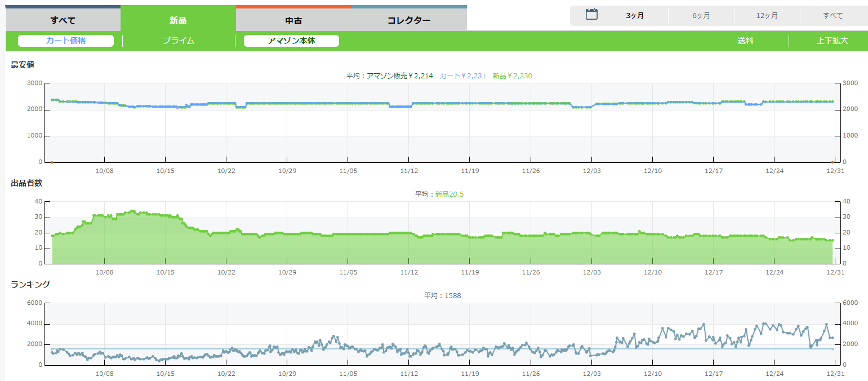868x381 pixels.
Task: Toggle the アマゾン本体 price series
Action: tap(291, 41)
